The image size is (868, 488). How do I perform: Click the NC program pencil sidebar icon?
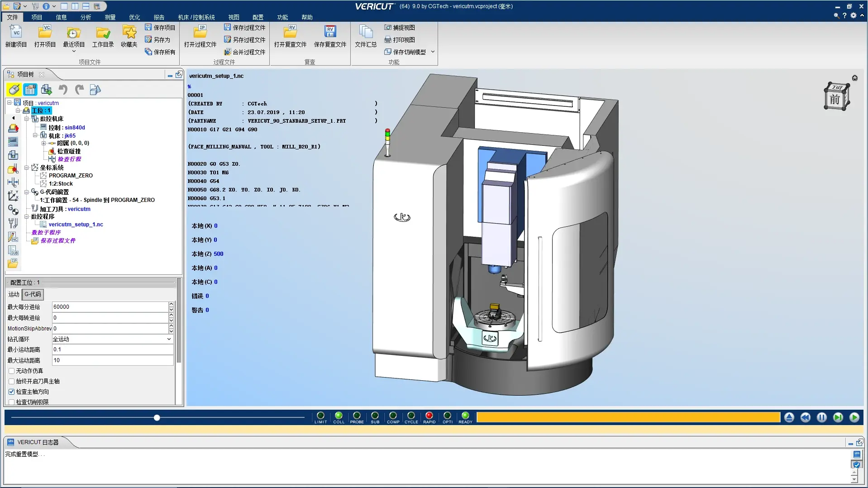13,237
